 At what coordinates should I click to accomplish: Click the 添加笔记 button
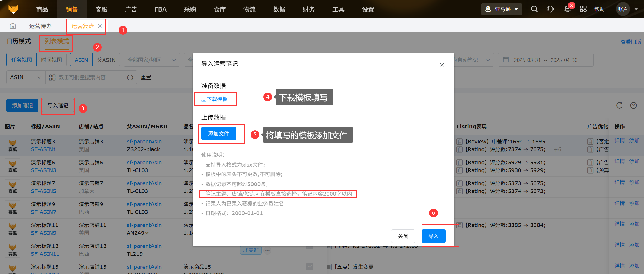pos(22,105)
